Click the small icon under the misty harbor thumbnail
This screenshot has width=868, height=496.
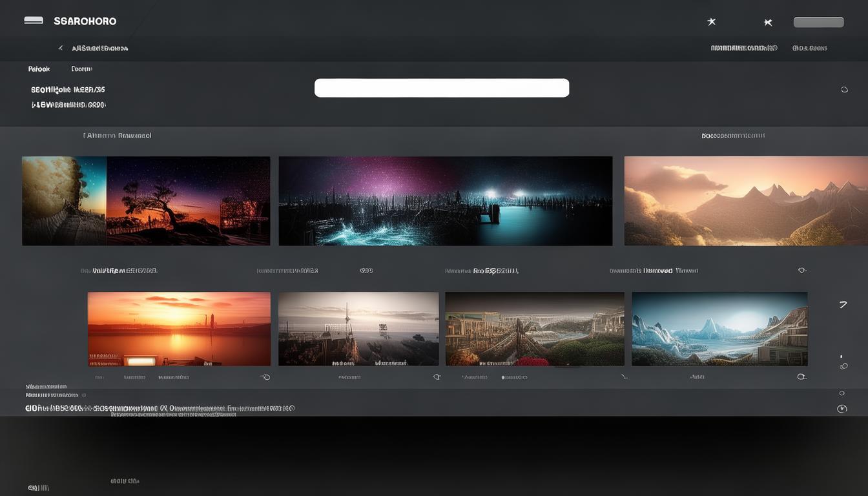click(x=437, y=377)
